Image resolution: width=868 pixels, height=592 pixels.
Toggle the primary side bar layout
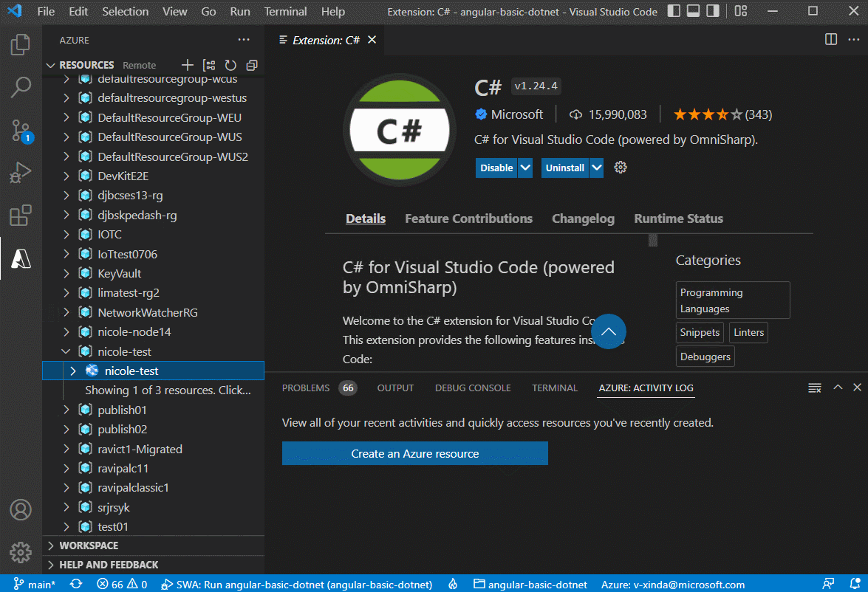[x=674, y=11]
